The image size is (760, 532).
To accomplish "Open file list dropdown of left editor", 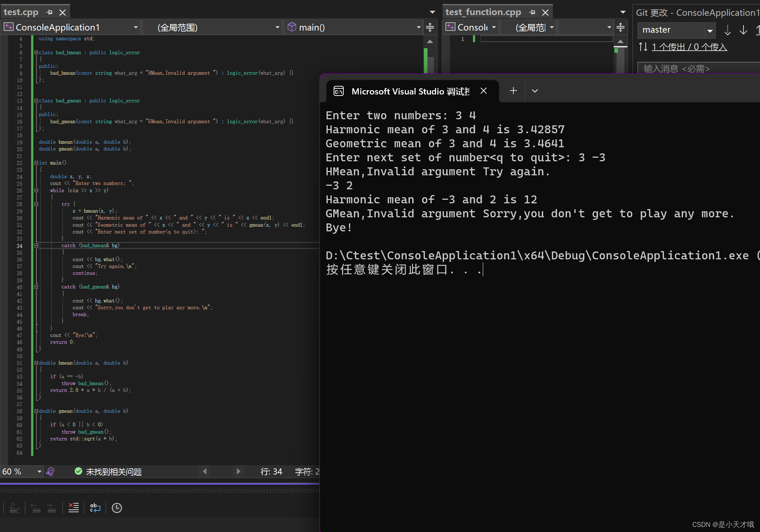I will pyautogui.click(x=432, y=12).
